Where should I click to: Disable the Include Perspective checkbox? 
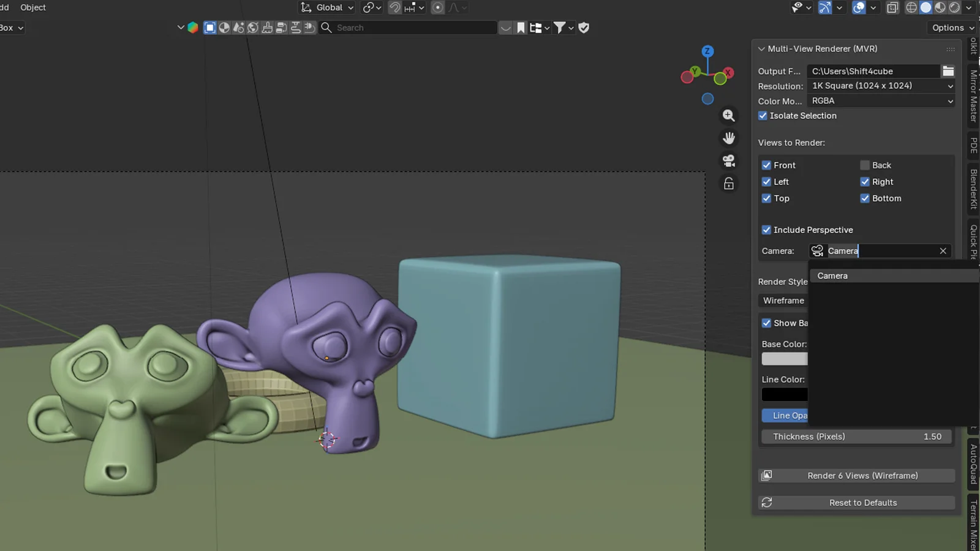coord(766,230)
